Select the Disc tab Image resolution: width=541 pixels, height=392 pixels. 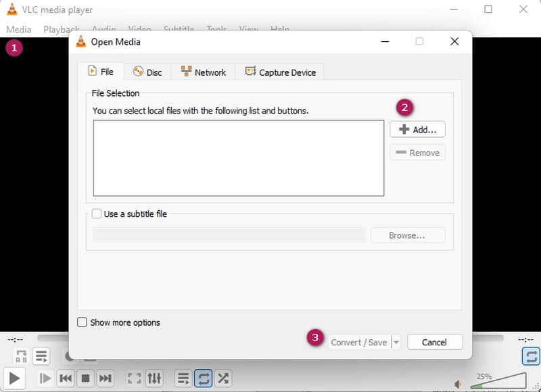coord(147,72)
